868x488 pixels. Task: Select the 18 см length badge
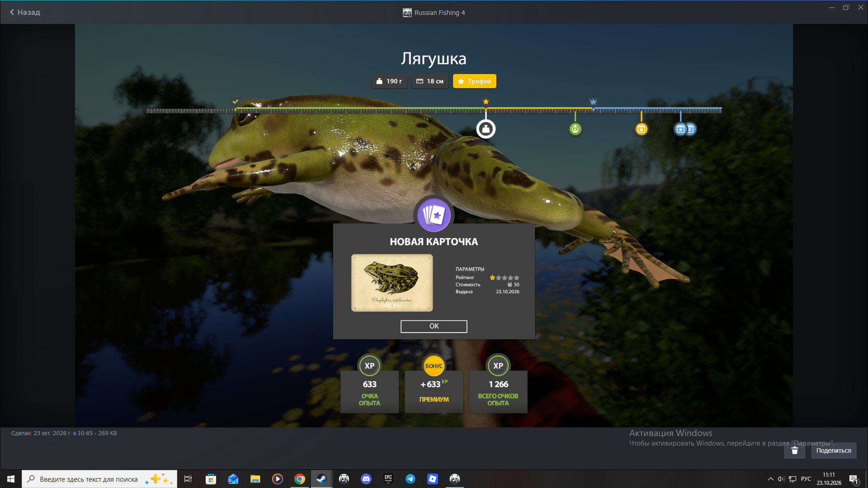coord(430,81)
